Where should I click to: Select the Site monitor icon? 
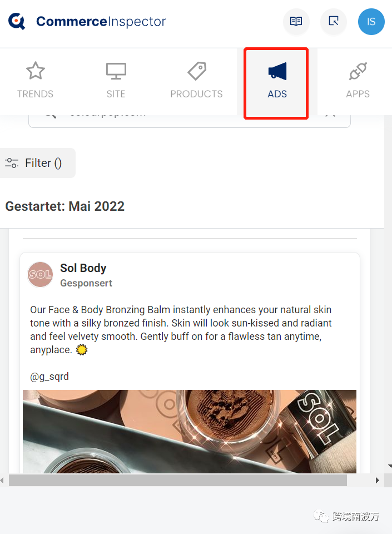pos(116,71)
